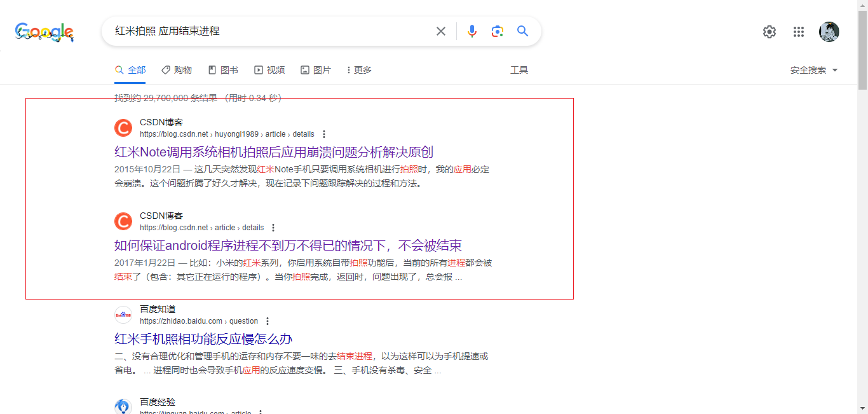868x414 pixels.
Task: Click 百度知道 site name
Action: point(158,309)
